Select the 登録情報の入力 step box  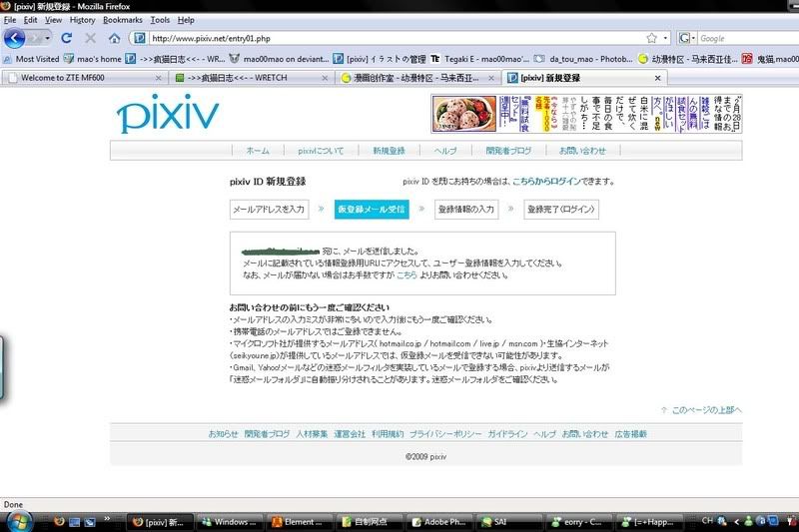coord(466,210)
